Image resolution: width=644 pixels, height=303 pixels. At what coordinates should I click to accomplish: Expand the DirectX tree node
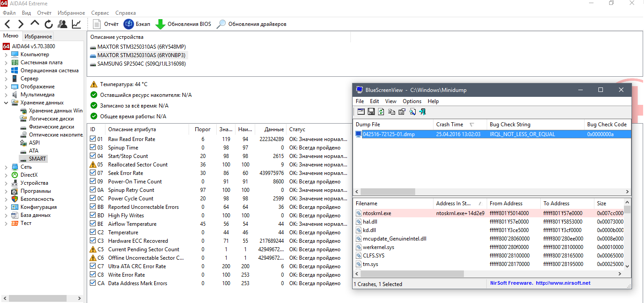(6, 175)
